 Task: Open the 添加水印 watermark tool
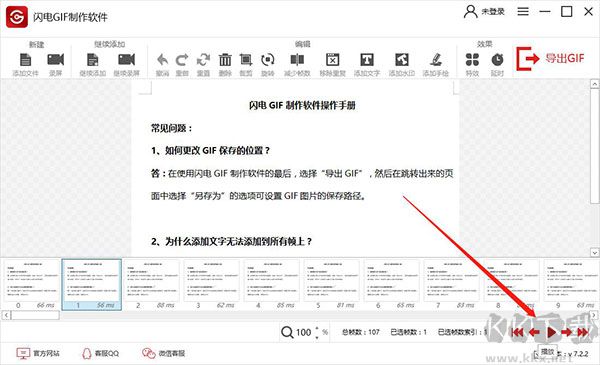click(x=402, y=60)
